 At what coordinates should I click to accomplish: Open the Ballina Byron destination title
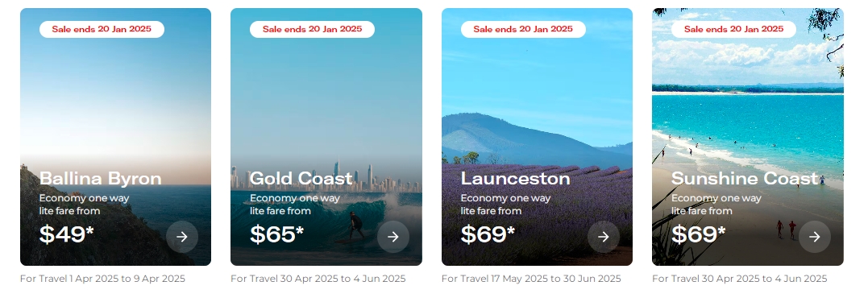(101, 179)
